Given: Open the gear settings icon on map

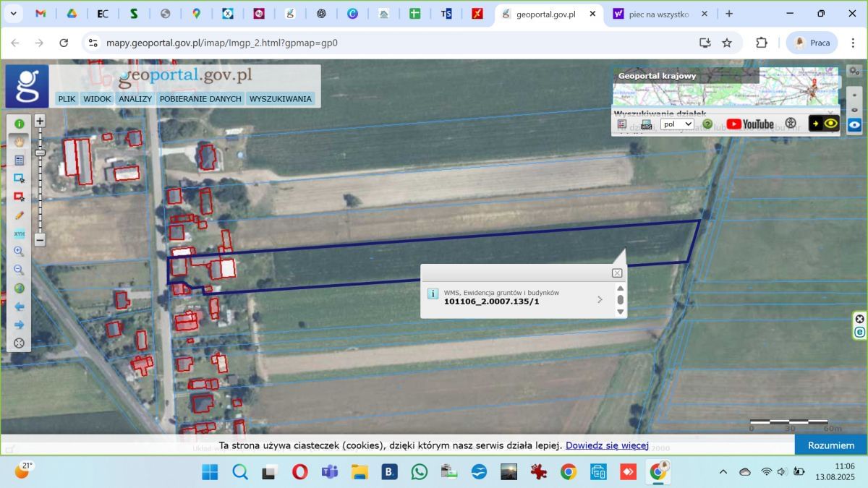Looking at the screenshot, I should tap(854, 71).
